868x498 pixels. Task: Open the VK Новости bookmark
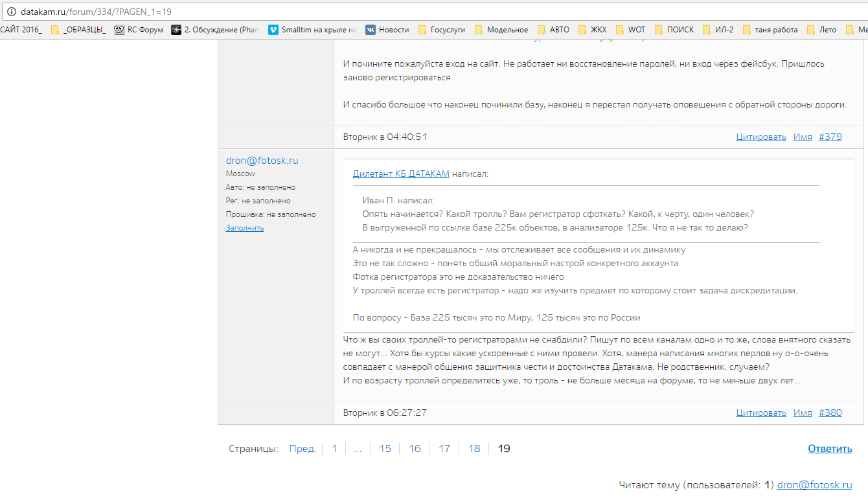[x=387, y=30]
